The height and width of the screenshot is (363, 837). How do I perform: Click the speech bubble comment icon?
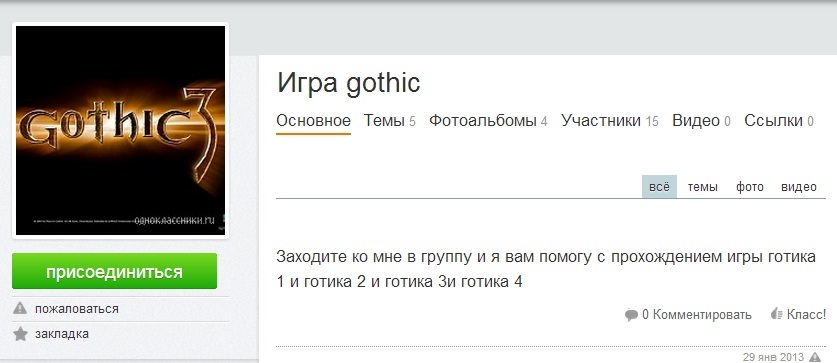click(631, 315)
